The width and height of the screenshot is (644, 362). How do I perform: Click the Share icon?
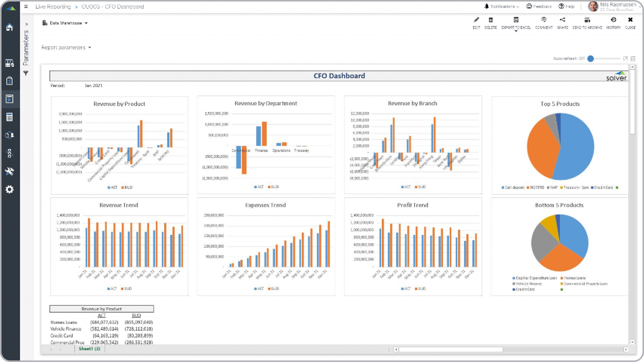tap(562, 20)
